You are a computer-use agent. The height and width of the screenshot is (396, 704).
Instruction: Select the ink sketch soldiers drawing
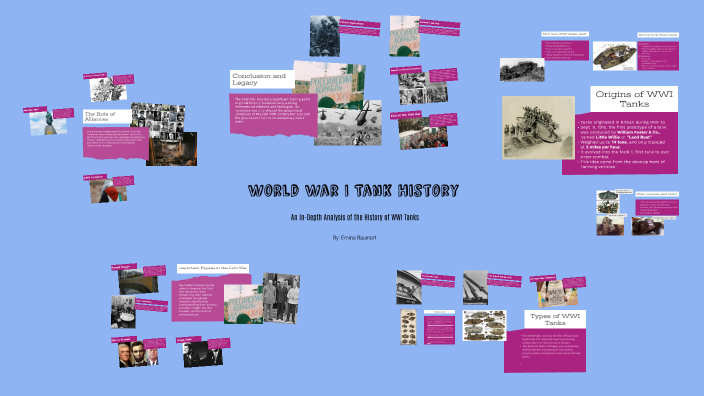[108, 90]
